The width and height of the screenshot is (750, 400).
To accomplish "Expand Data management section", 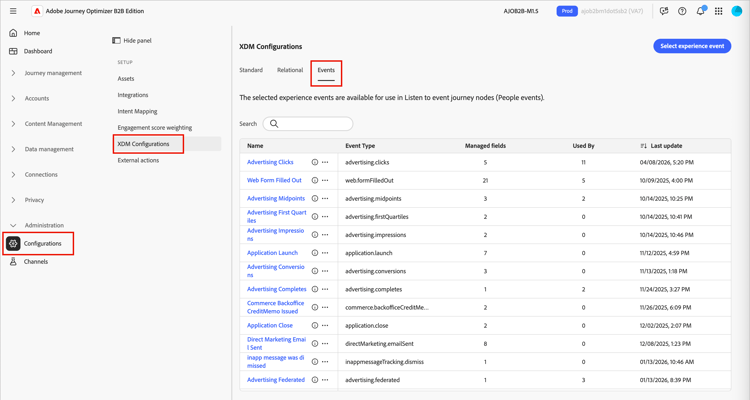I will coord(13,149).
